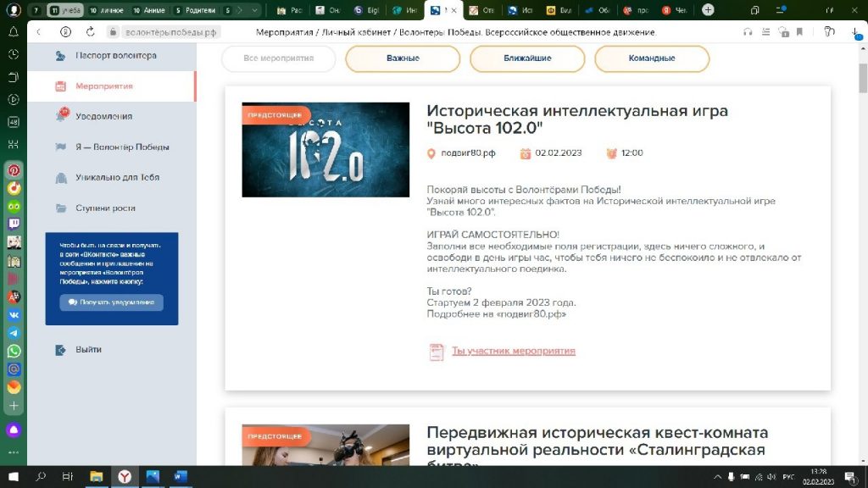The height and width of the screenshot is (488, 868).
Task: Open the 'учеба' tab group
Action: [x=65, y=10]
